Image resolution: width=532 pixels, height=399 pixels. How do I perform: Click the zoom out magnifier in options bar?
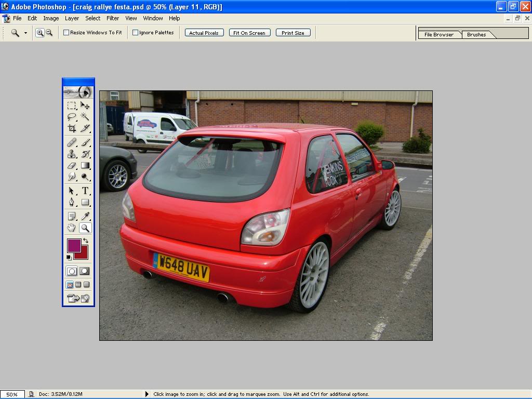[49, 33]
